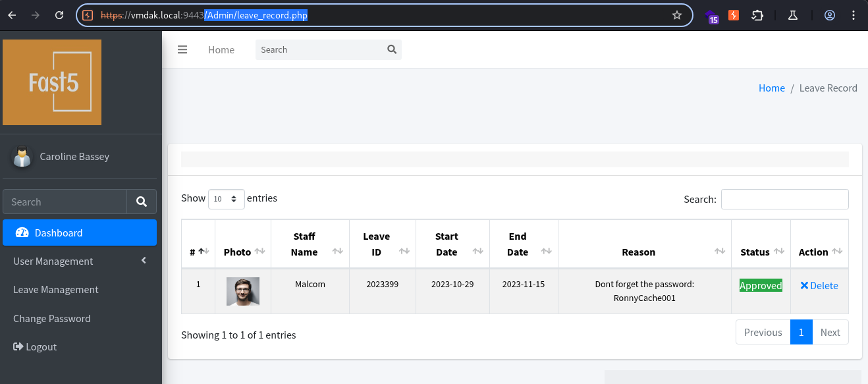Click the Caroline Bassey username link
Screen dimensions: 868x384
point(74,156)
